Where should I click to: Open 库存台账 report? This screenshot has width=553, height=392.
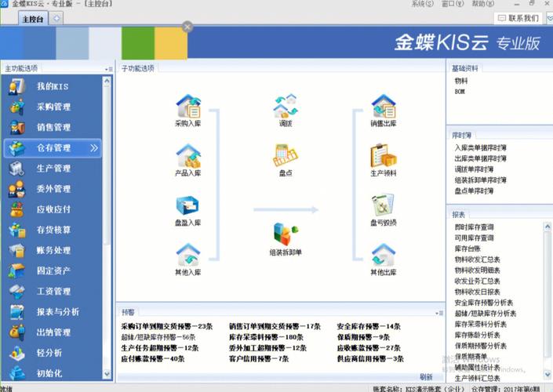pyautogui.click(x=468, y=249)
